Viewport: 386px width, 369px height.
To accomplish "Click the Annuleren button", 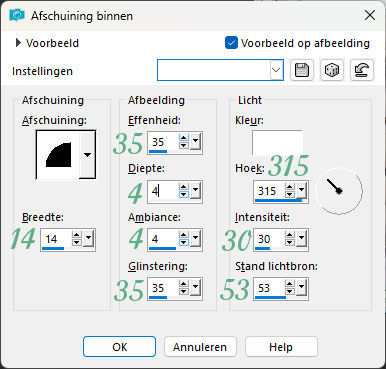I will (x=200, y=347).
